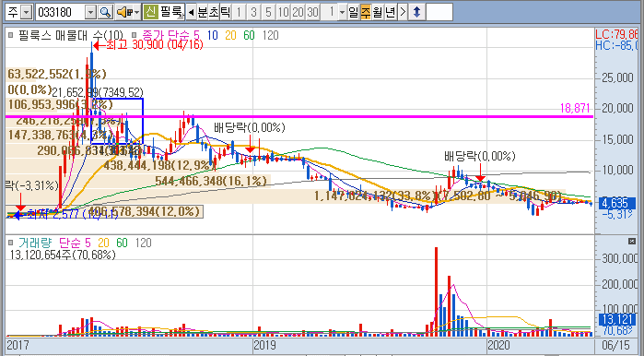Switch to 월 monthly chart

click(378, 12)
